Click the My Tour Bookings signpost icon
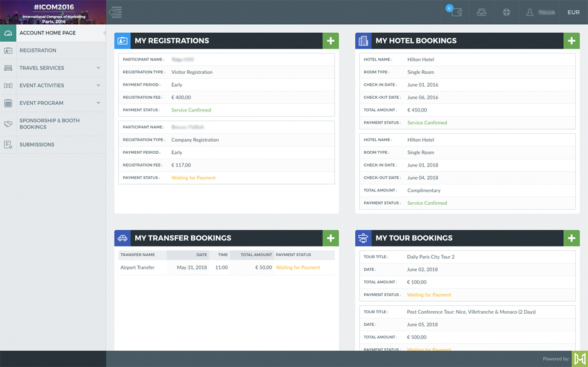The height and width of the screenshot is (367, 588). [363, 238]
